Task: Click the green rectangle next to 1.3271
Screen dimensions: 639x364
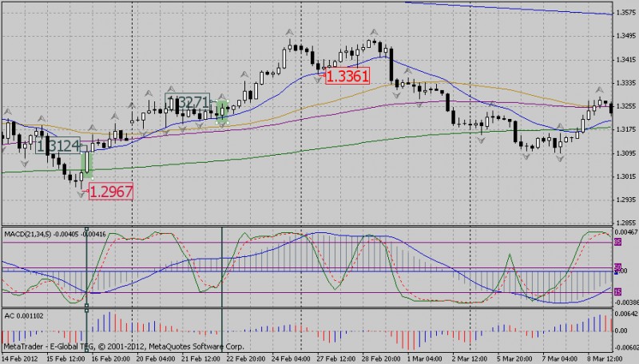Action: coord(222,109)
